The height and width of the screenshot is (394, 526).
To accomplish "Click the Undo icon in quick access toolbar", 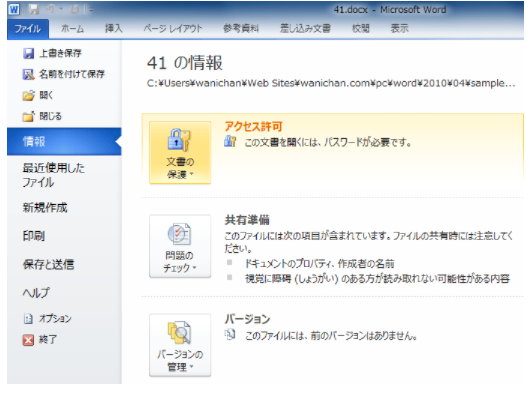I will tap(51, 9).
